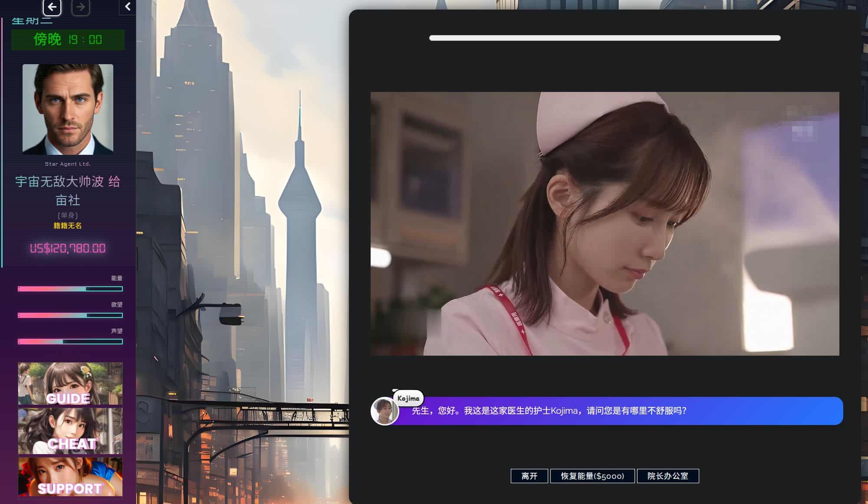Click the 离开 button to leave
The height and width of the screenshot is (504, 868).
pos(529,476)
